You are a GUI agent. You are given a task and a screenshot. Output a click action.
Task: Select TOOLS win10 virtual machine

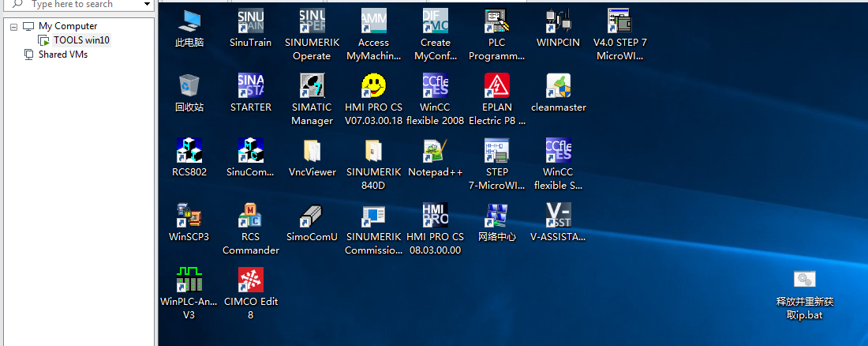tap(80, 40)
